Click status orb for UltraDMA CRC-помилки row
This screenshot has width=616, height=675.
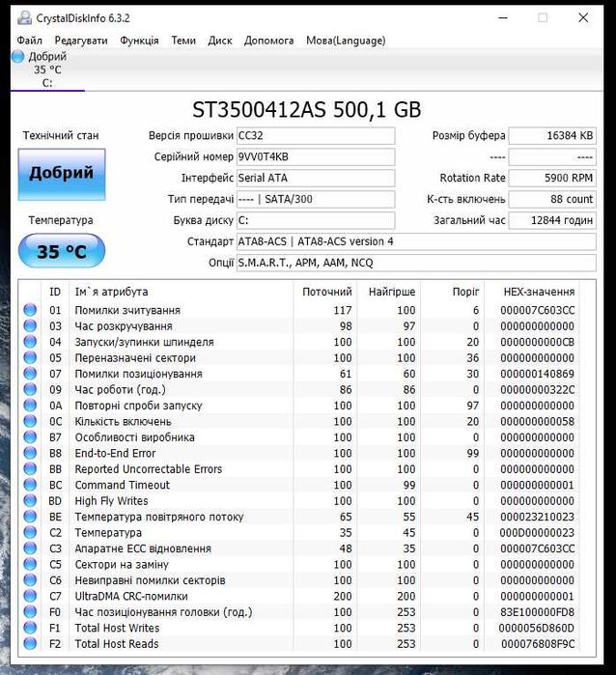30,596
